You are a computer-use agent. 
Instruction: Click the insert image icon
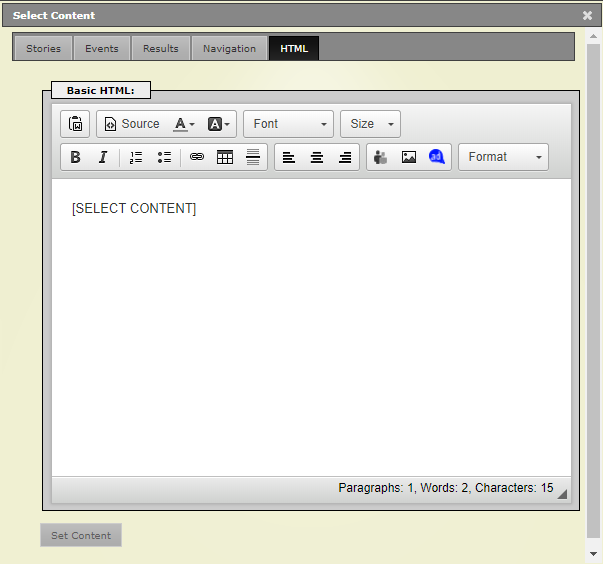tap(409, 157)
